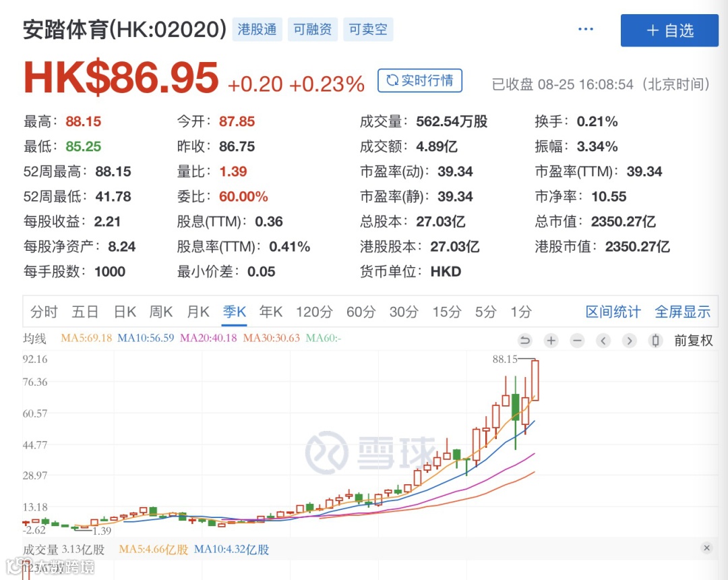Open 区间统计 range statistics
The image size is (728, 580).
pos(613,312)
